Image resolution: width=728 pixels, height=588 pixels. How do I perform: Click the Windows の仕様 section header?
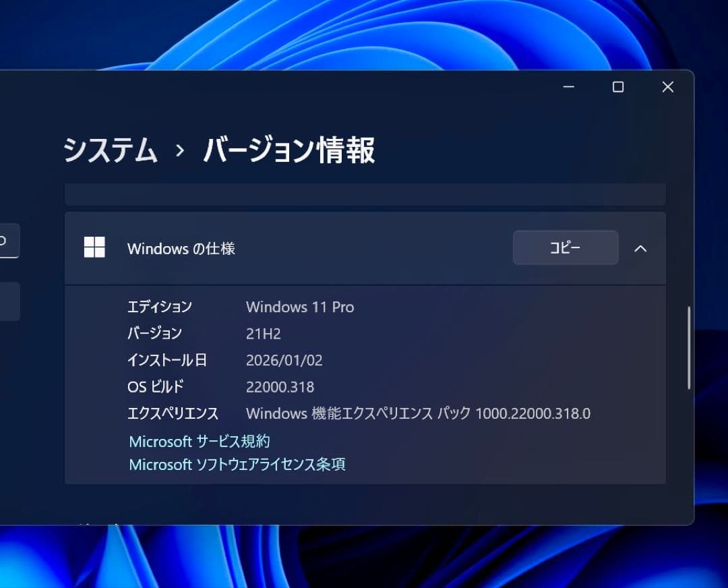(x=181, y=248)
